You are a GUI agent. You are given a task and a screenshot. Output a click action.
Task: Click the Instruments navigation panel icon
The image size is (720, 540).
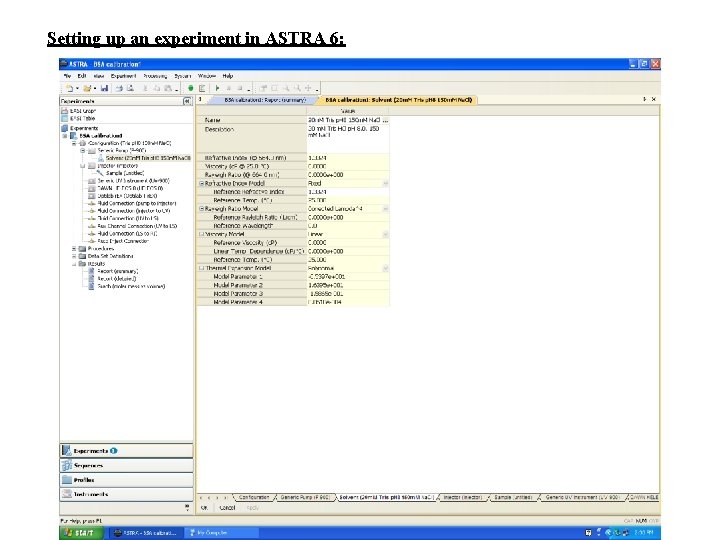pyautogui.click(x=67, y=494)
